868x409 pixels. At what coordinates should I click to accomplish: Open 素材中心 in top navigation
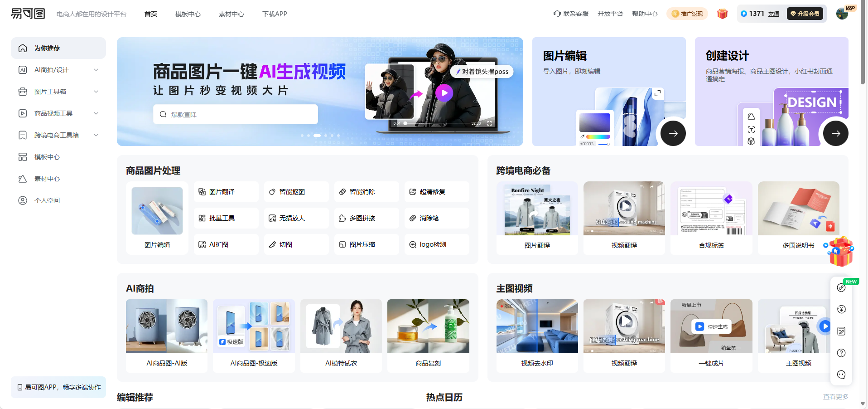point(231,14)
